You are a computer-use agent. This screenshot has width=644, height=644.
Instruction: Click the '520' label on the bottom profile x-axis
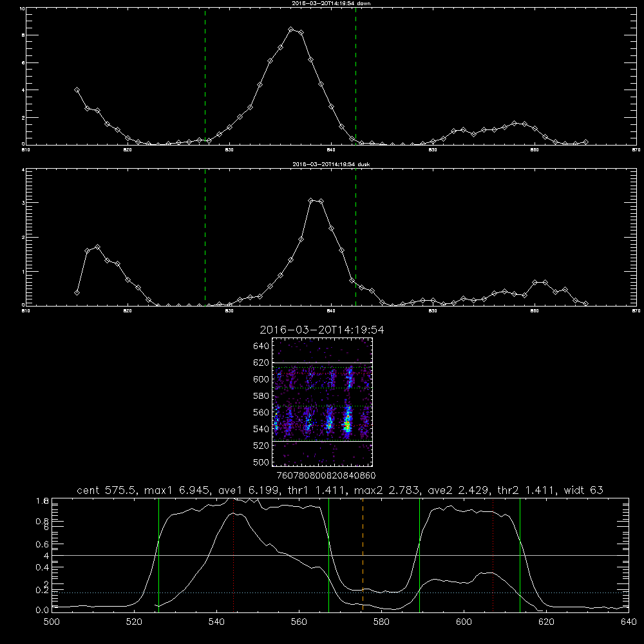(134, 622)
